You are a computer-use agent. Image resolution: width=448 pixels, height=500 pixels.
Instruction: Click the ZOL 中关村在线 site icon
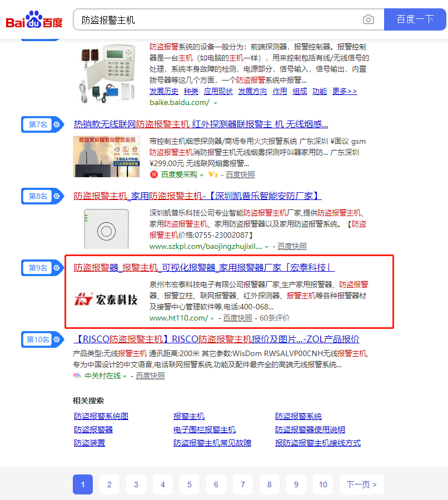point(77,376)
